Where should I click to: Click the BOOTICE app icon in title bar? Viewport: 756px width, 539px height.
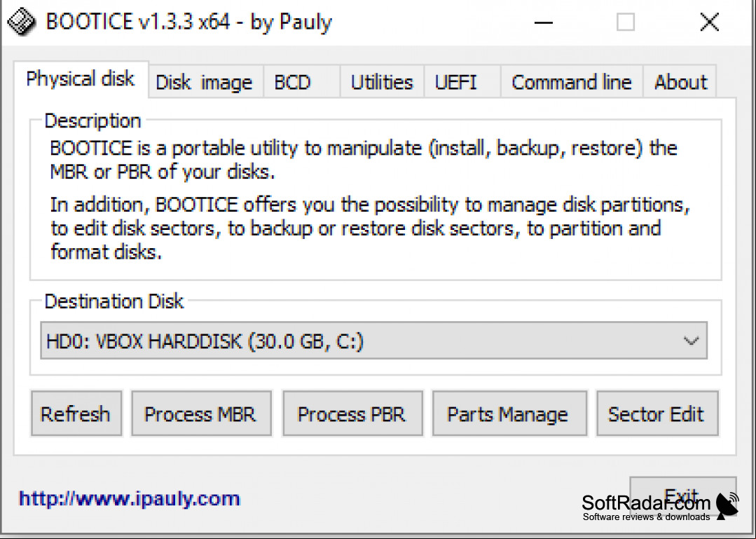(22, 22)
